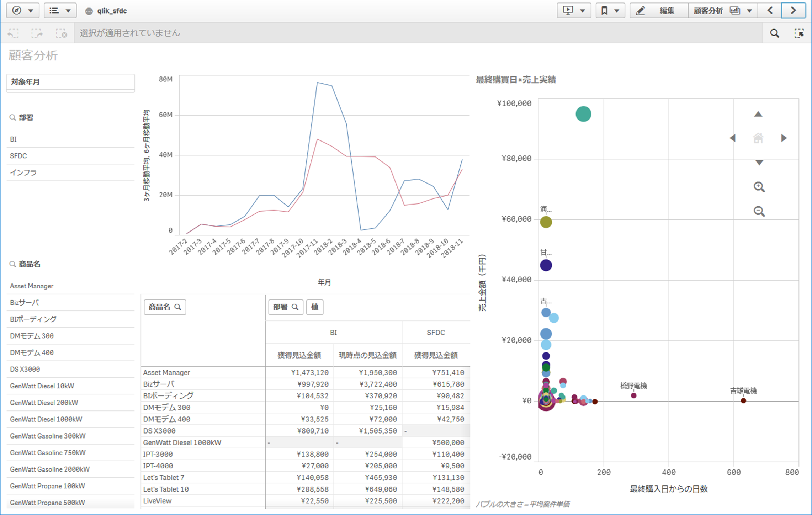Select GenWatt Diesel 10kW item
This screenshot has width=812, height=515.
point(70,386)
